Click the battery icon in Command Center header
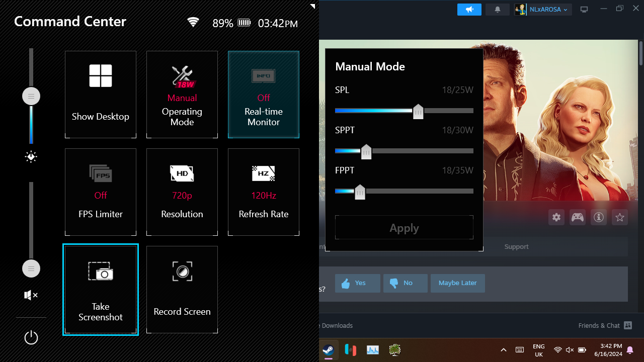The height and width of the screenshot is (362, 644). point(244,23)
